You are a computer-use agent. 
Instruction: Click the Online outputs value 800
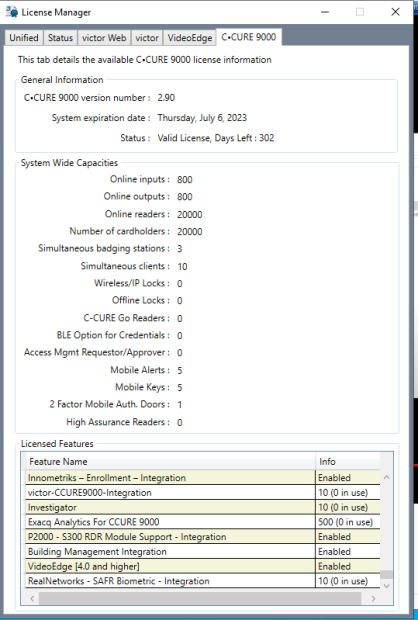[x=185, y=197]
